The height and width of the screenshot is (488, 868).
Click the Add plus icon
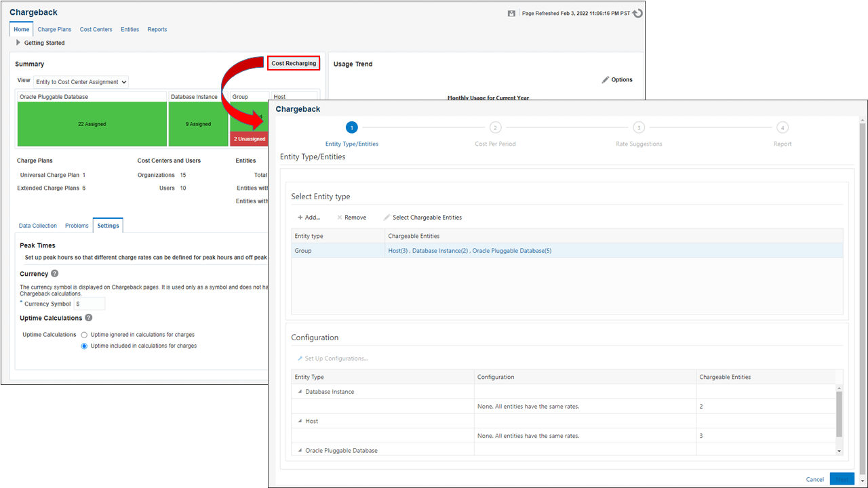pos(300,218)
